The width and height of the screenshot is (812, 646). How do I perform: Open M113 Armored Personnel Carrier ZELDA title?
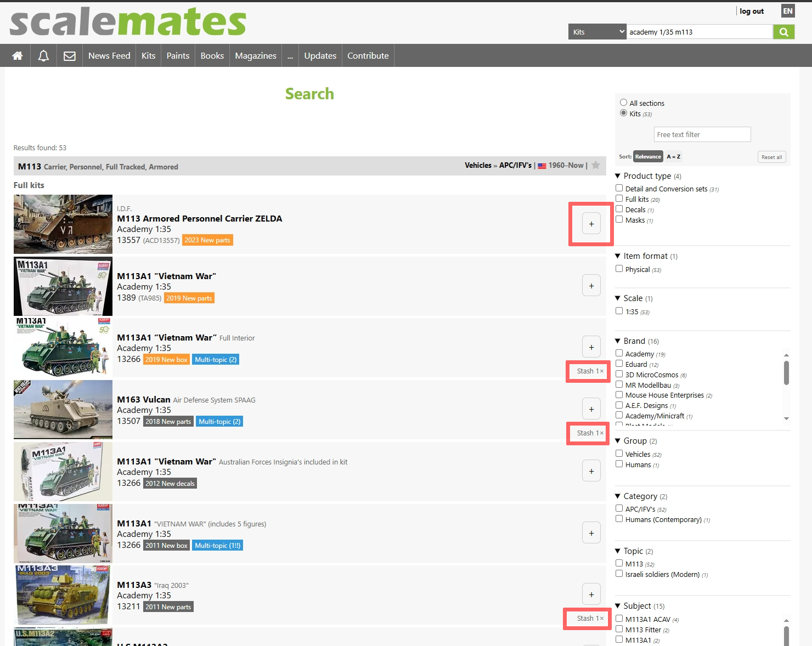(x=200, y=218)
